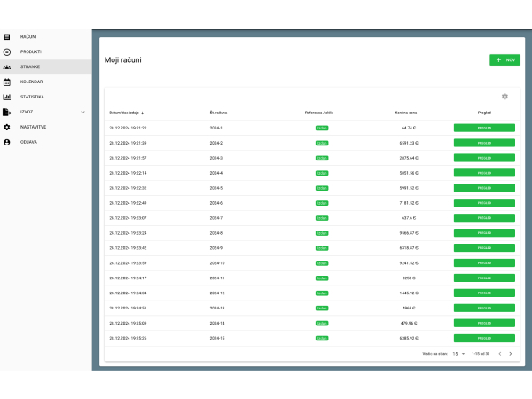Screen dimensions: 532x399
Task: Open table settings gear above the table
Action: click(x=505, y=97)
